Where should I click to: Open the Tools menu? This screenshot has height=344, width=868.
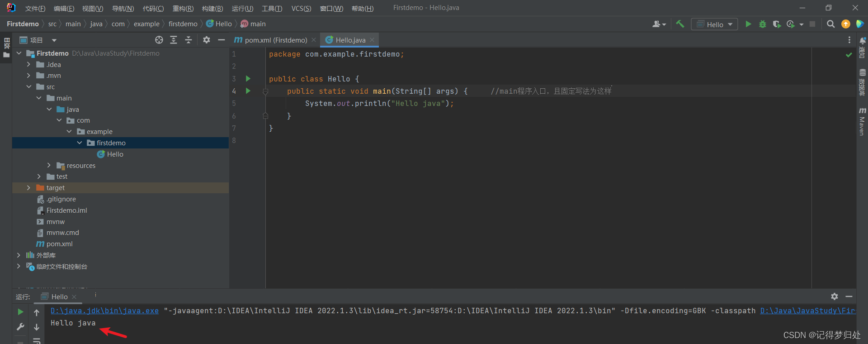point(272,9)
